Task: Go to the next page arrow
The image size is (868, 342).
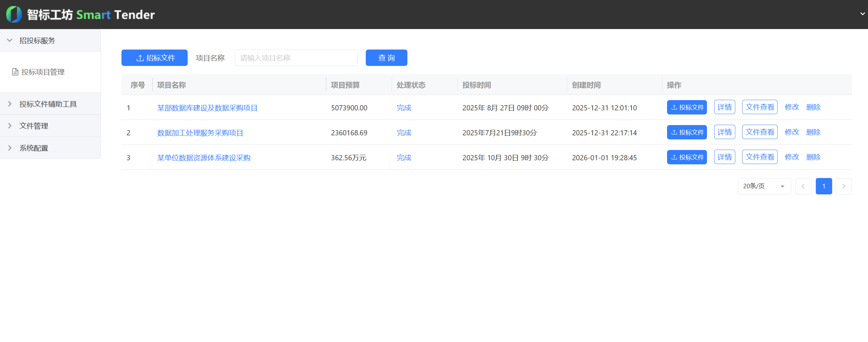Action: pos(843,186)
